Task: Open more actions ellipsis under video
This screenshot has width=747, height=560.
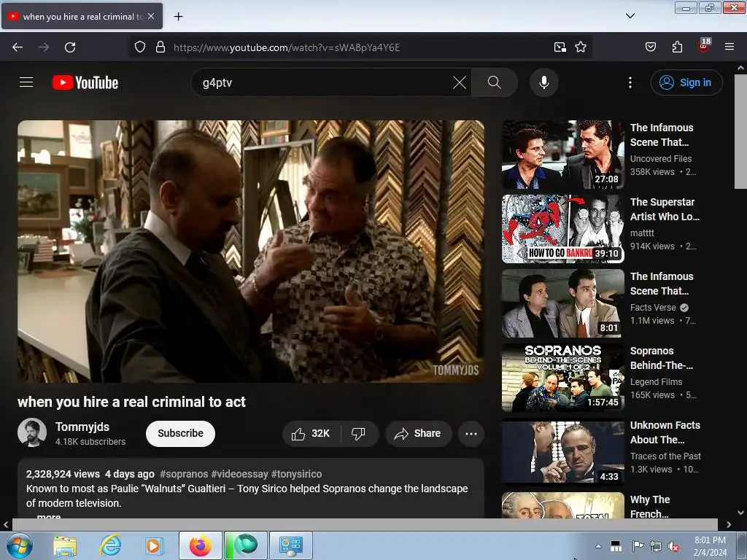Action: coord(471,433)
